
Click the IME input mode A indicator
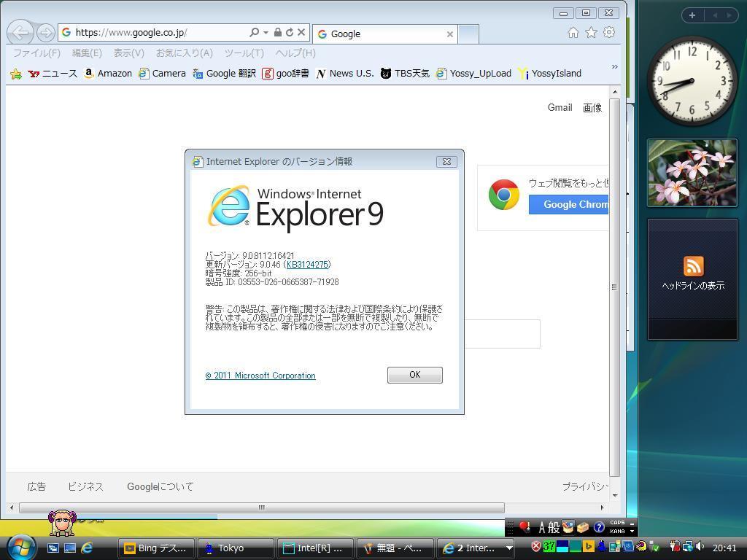pyautogui.click(x=542, y=527)
